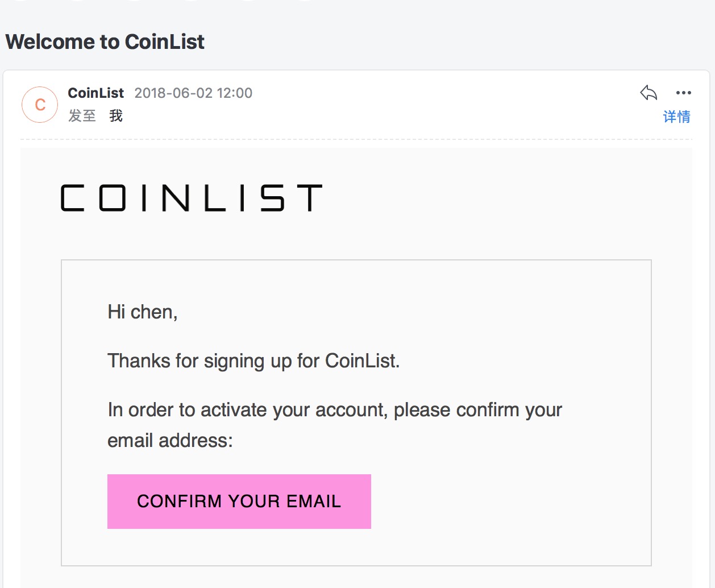Click the COINLIST logo in the email

point(192,198)
